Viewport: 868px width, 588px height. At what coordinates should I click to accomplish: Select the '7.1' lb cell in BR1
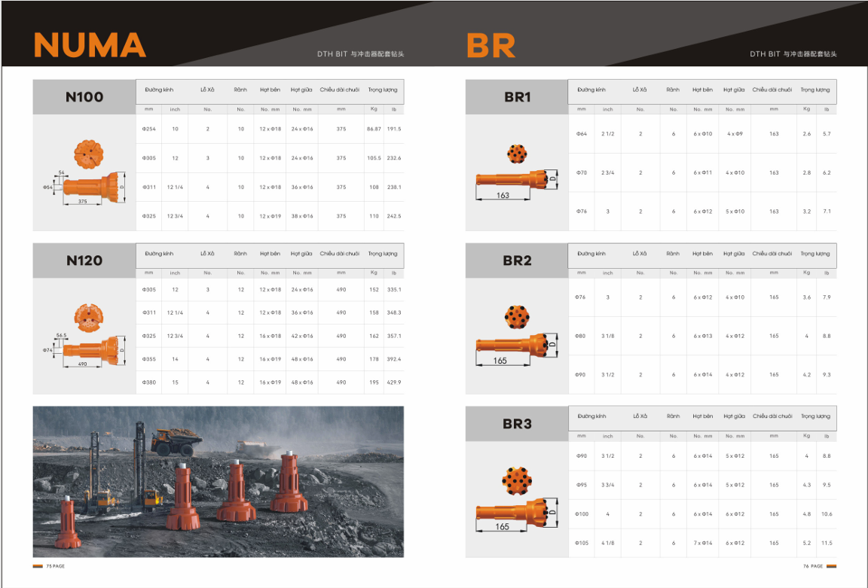(827, 212)
